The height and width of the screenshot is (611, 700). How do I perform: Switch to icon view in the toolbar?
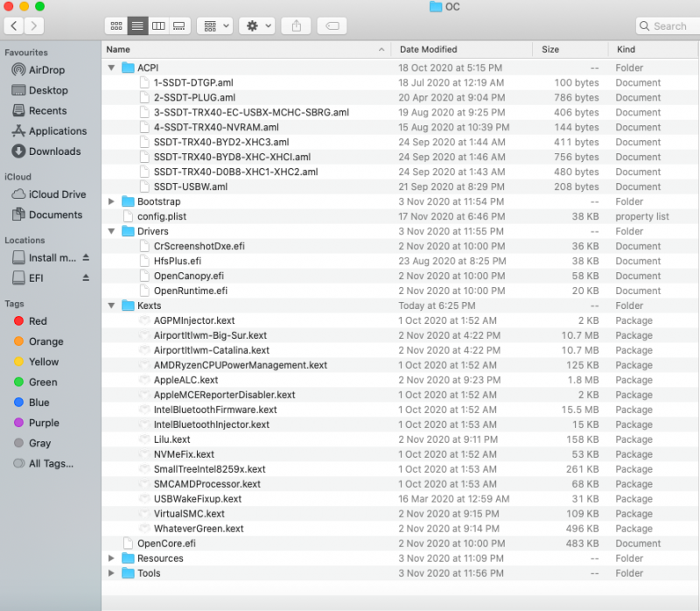coord(115,25)
